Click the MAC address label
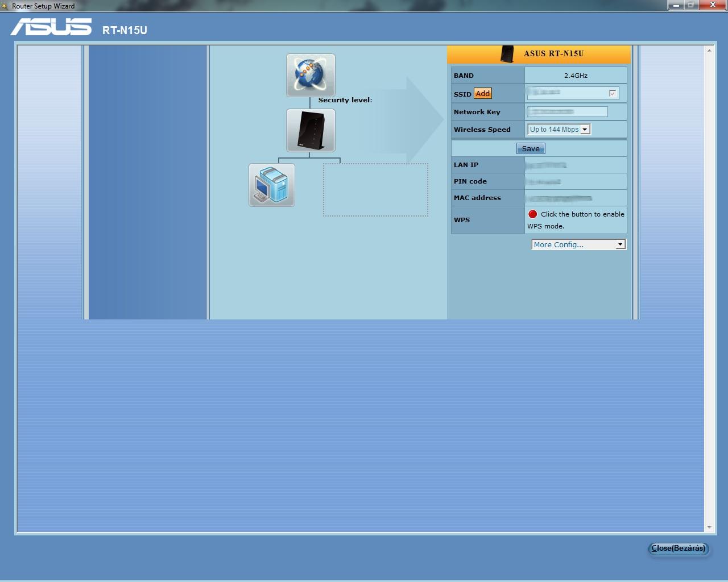Viewport: 728px width, 582px height. 477,198
